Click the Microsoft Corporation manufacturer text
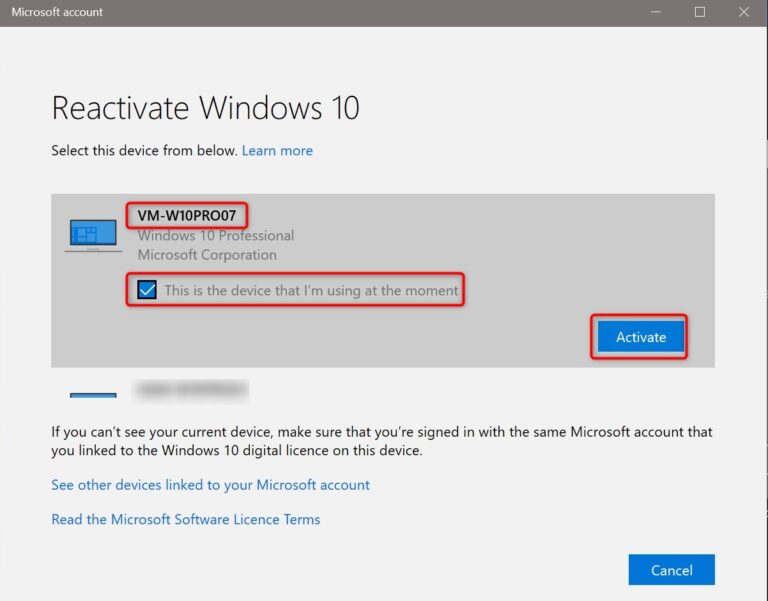Viewport: 768px width, 601px height. click(x=206, y=255)
